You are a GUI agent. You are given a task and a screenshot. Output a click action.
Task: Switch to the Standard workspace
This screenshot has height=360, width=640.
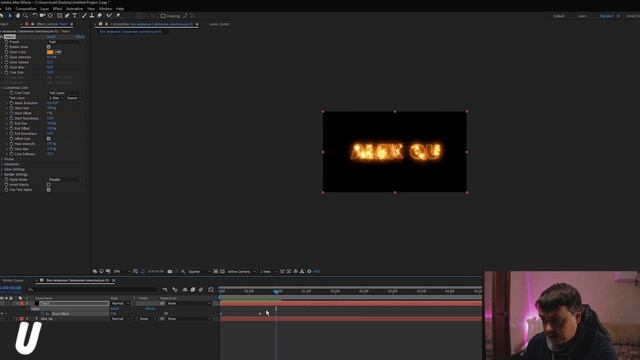coord(606,16)
